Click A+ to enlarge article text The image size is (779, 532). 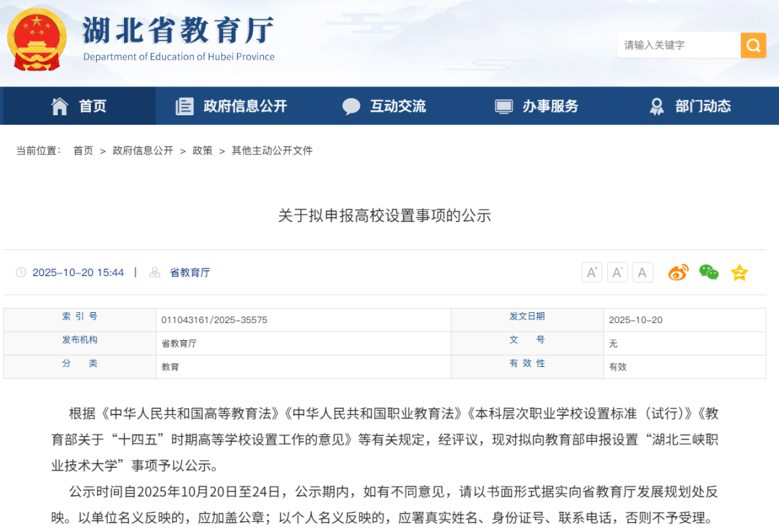(591, 272)
